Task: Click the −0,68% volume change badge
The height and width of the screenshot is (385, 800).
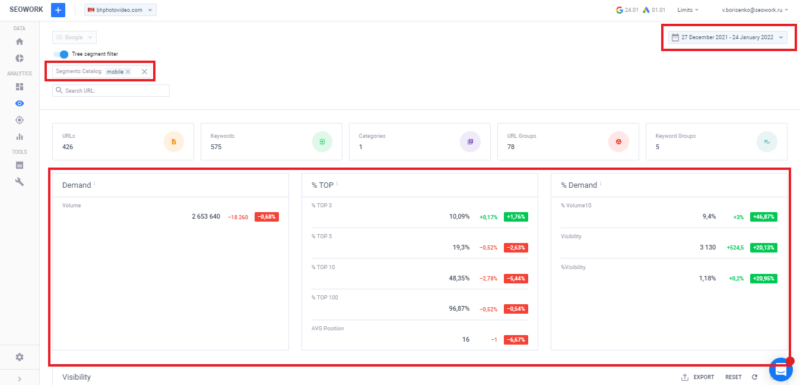Action: (267, 217)
